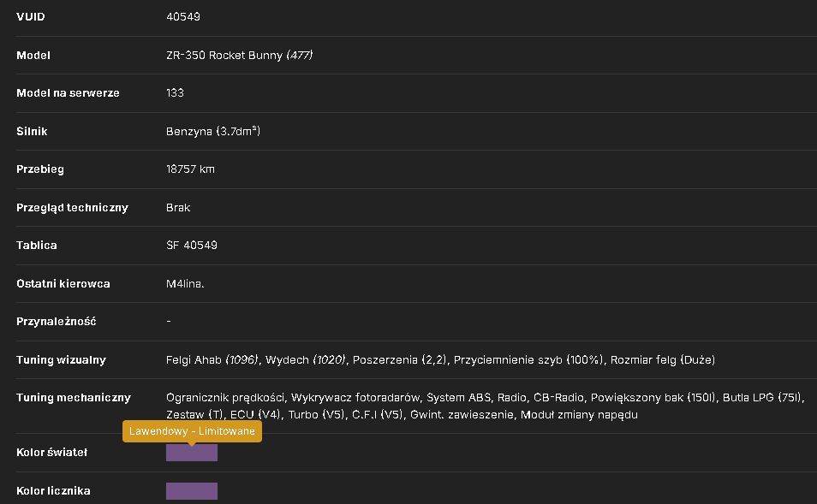Image resolution: width=817 pixels, height=504 pixels.
Task: Click the Turbo (V5) tuning entry
Action: point(317,415)
